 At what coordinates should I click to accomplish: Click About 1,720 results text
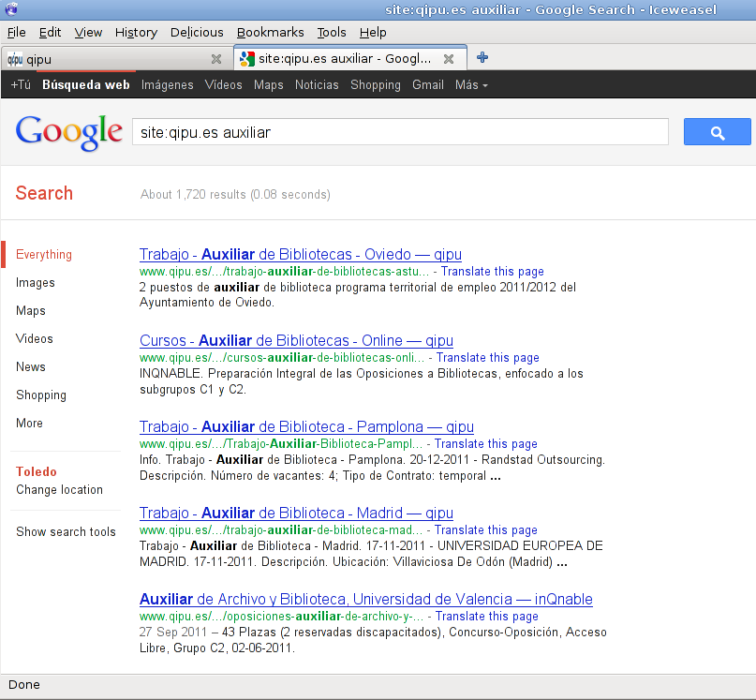pyautogui.click(x=235, y=194)
